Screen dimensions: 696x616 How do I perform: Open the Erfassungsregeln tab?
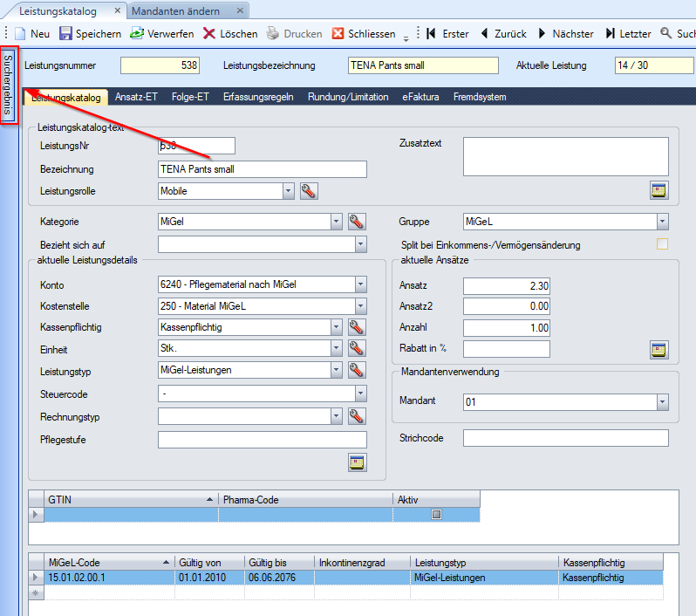[x=258, y=97]
